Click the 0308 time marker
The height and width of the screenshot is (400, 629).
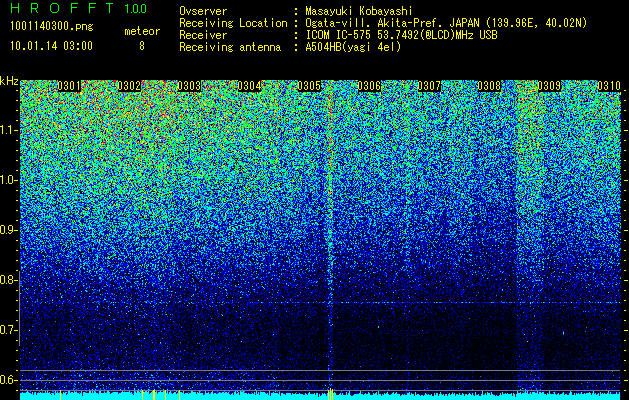[x=489, y=86]
